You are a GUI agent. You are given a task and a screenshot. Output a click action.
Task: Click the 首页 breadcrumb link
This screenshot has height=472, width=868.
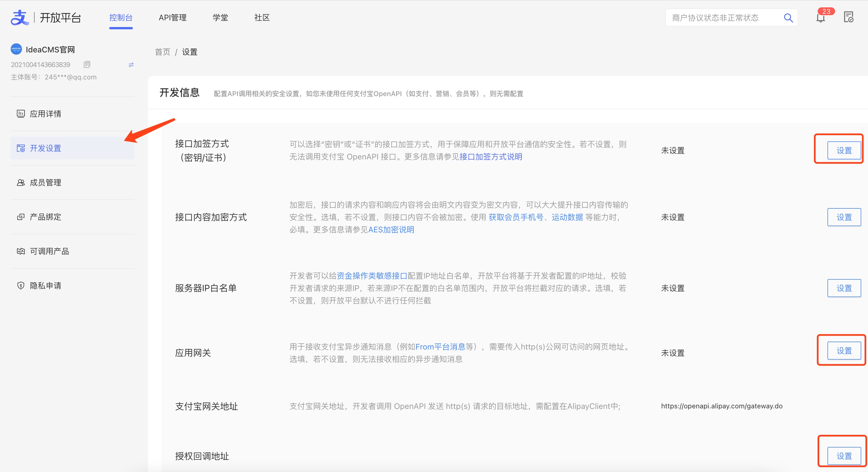pyautogui.click(x=162, y=52)
